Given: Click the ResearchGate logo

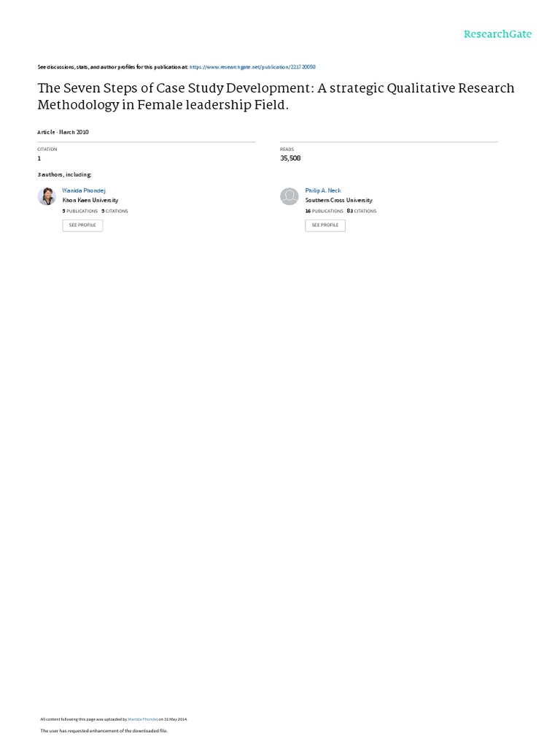Looking at the screenshot, I should coord(498,34).
